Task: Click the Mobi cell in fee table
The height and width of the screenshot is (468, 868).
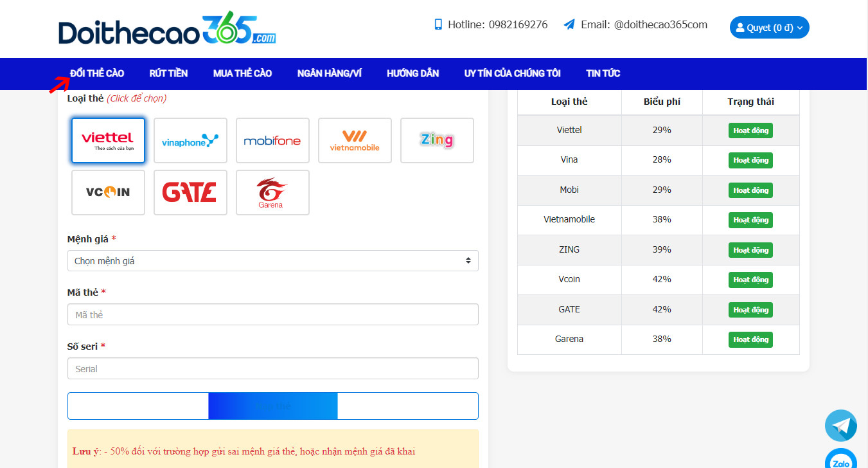Action: [569, 190]
